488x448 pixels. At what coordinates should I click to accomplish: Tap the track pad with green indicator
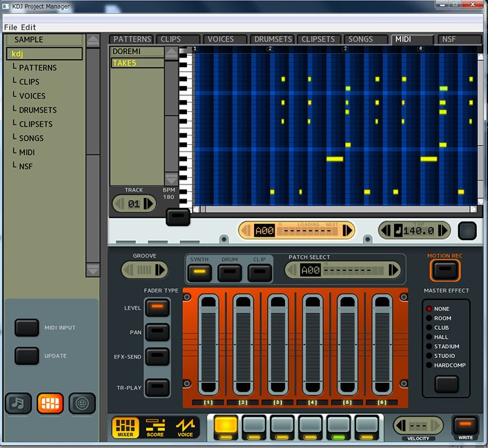339,427
